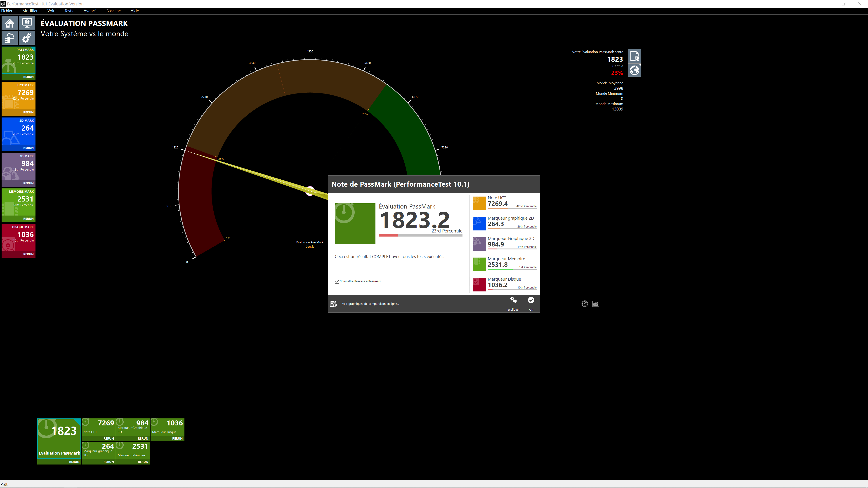Click the red 23% Centile value
This screenshot has width=868, height=488.
(x=617, y=73)
